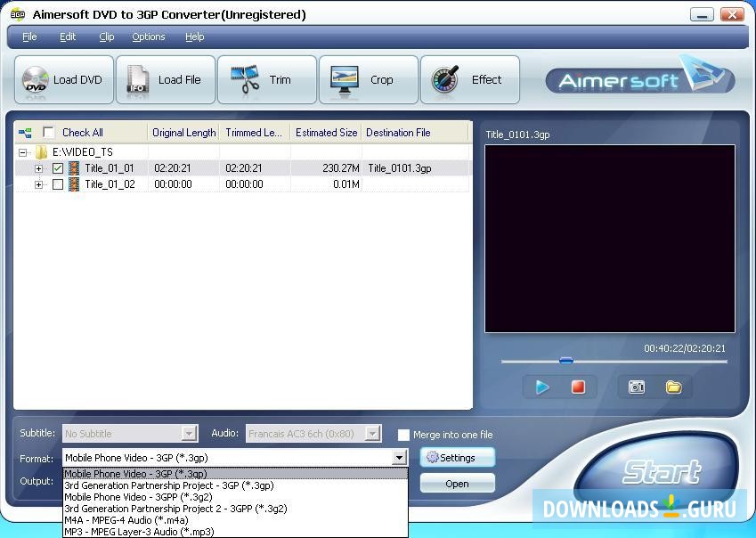Click the Settings button
Image resolution: width=756 pixels, height=538 pixels.
[457, 458]
